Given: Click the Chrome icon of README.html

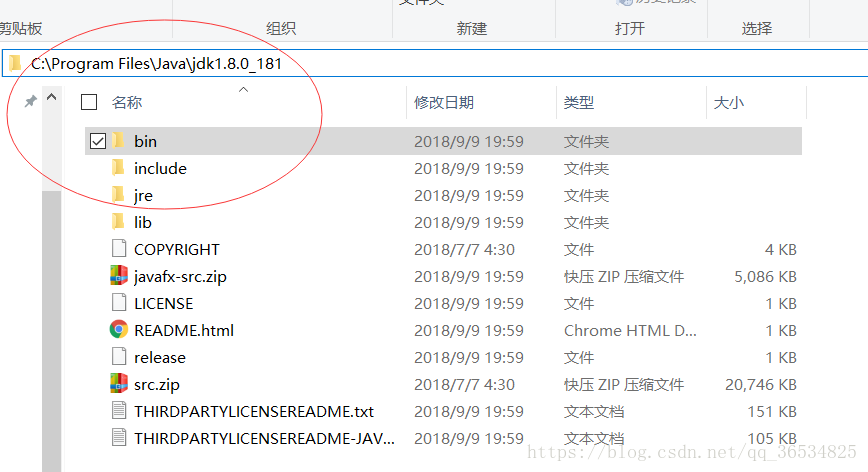Looking at the screenshot, I should pyautogui.click(x=118, y=330).
